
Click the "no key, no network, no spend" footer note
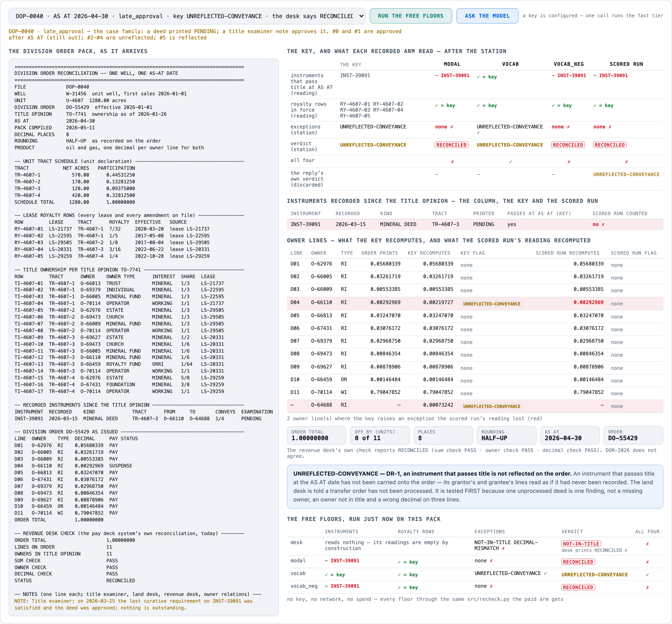coord(425,599)
